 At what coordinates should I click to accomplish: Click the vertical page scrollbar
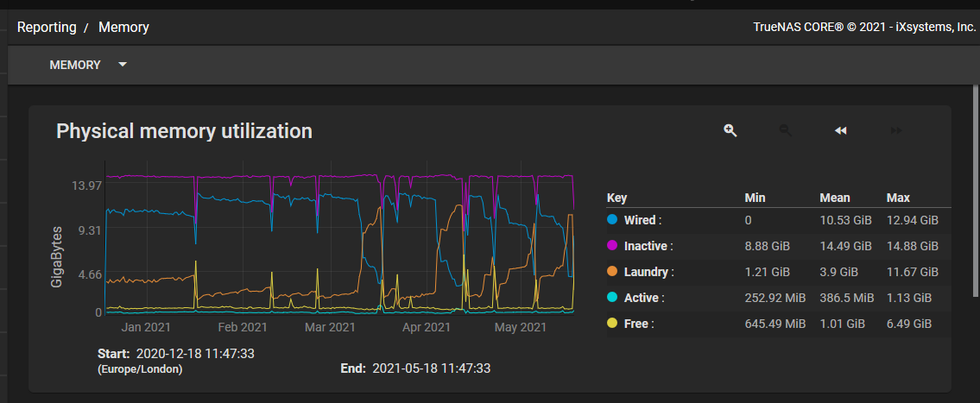[976, 191]
